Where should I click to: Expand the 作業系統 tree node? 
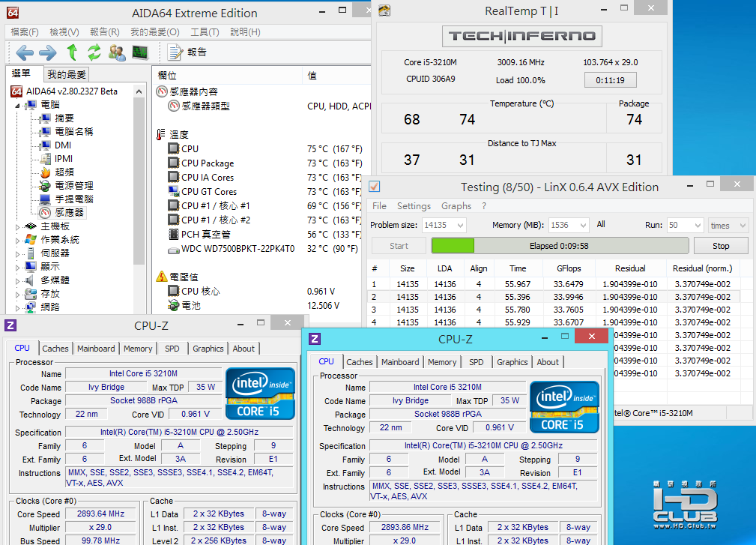point(18,240)
